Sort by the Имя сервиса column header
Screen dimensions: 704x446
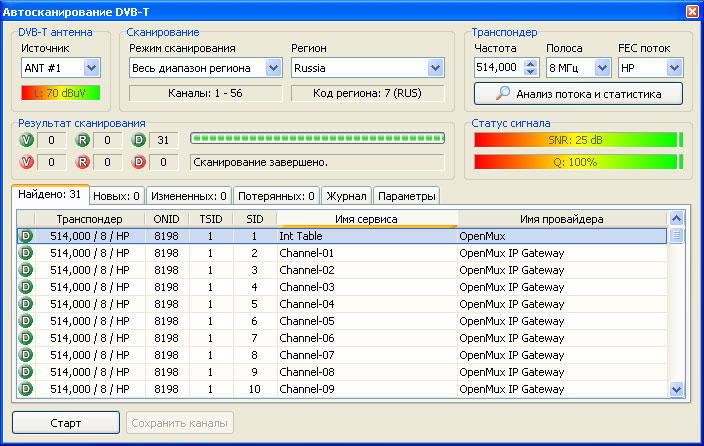click(366, 219)
